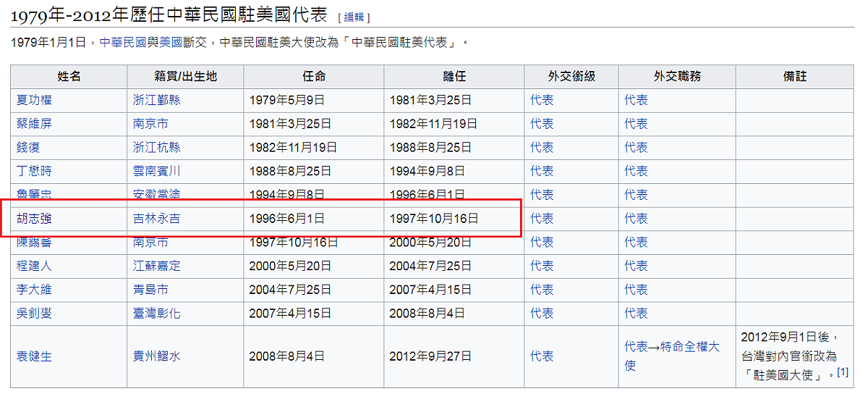Open the 李大維 name link
Screen dimensions: 868x399
tap(34, 289)
